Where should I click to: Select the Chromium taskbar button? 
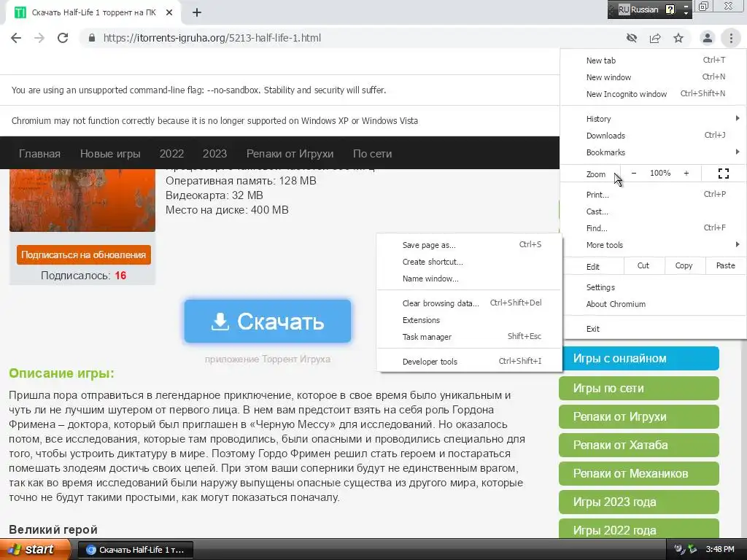pyautogui.click(x=135, y=550)
